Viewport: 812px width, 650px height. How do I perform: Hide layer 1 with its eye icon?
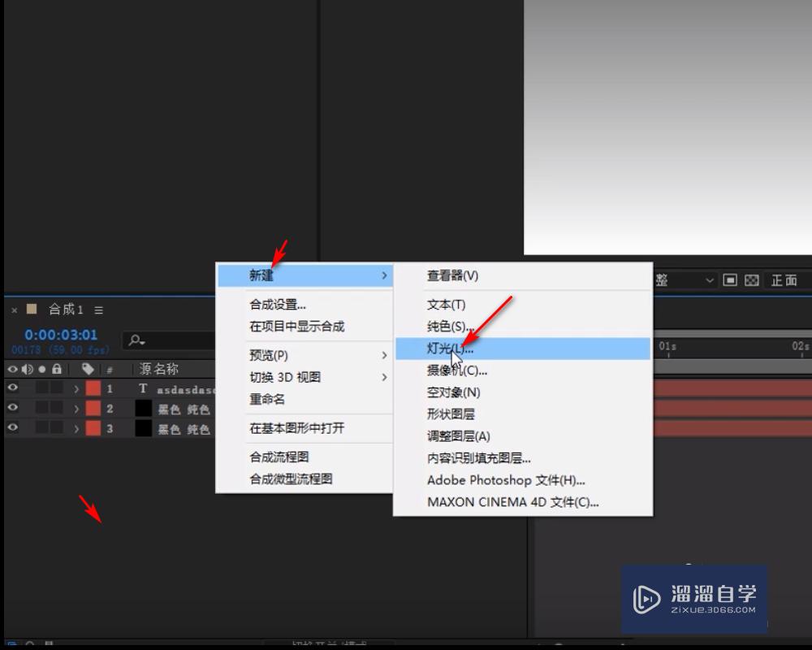coord(12,388)
